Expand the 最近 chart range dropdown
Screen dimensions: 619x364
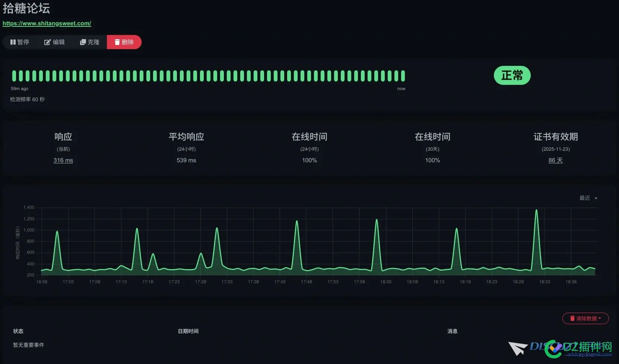tap(588, 198)
